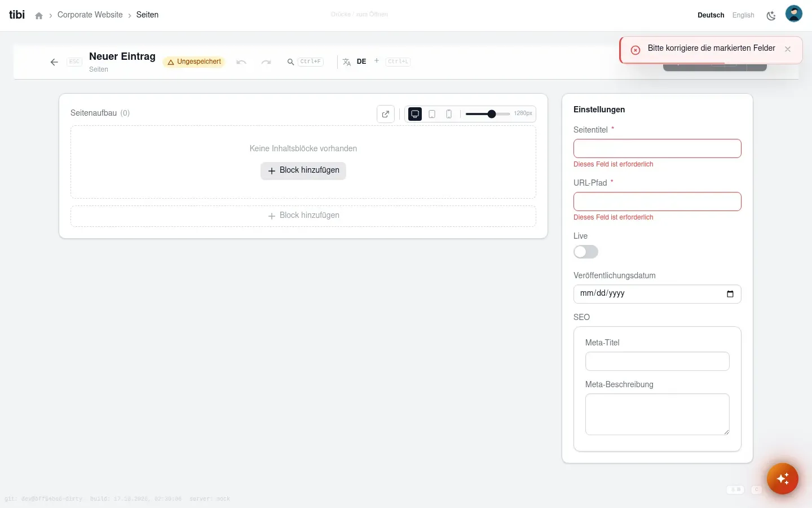Adjust the preview width slider
Viewport: 812px width, 508px height.
click(x=488, y=114)
